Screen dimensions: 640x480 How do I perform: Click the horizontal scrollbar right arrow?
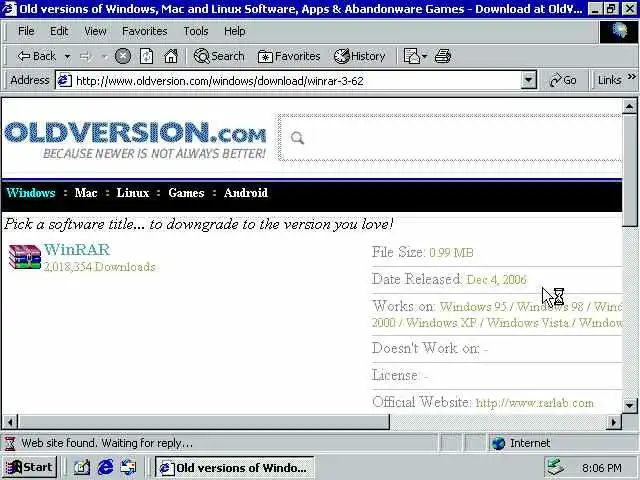click(x=613, y=422)
